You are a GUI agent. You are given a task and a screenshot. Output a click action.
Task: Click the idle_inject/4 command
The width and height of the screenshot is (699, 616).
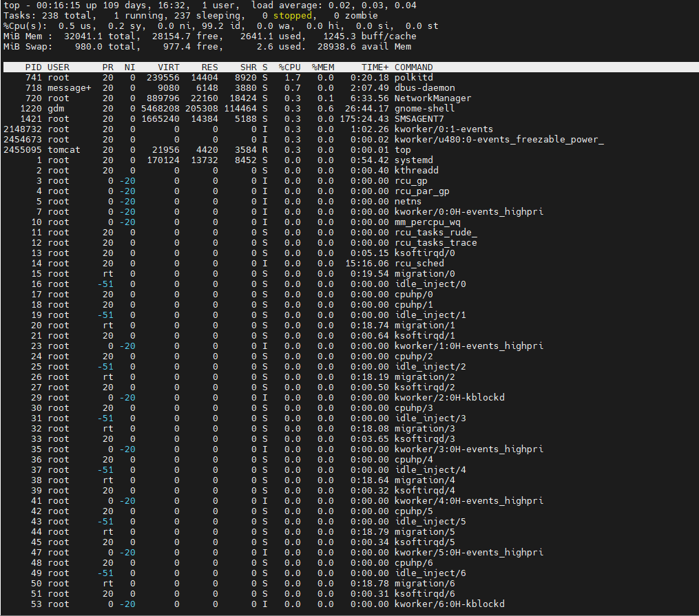pos(430,470)
